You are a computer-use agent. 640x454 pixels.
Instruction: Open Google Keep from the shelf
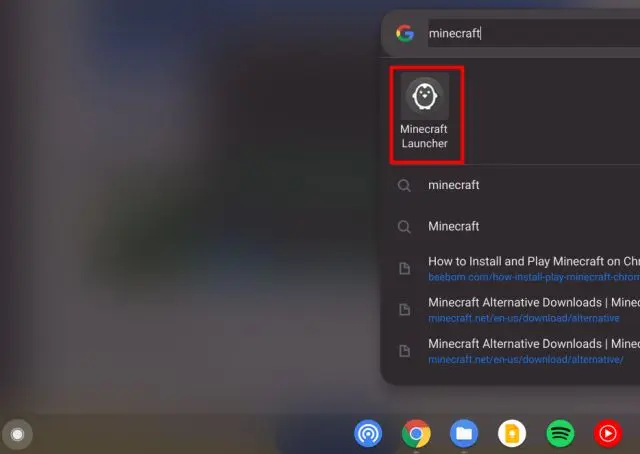(512, 433)
